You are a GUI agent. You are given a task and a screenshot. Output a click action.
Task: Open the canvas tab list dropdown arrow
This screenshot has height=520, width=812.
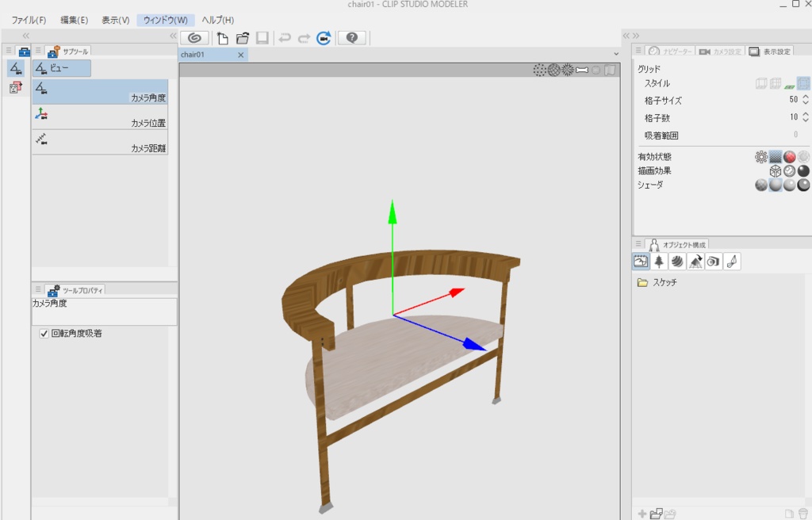616,54
